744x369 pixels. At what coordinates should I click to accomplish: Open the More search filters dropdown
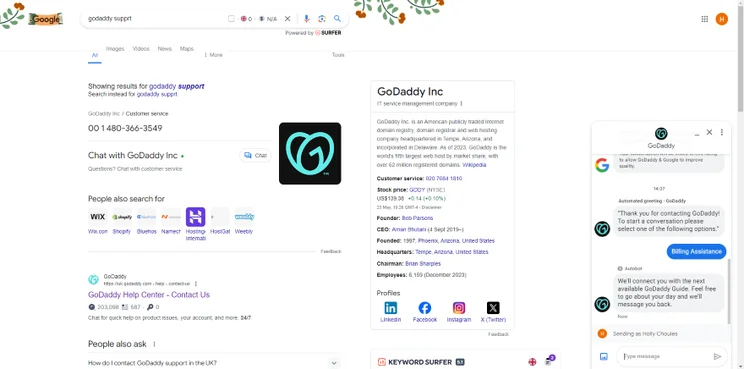click(213, 55)
